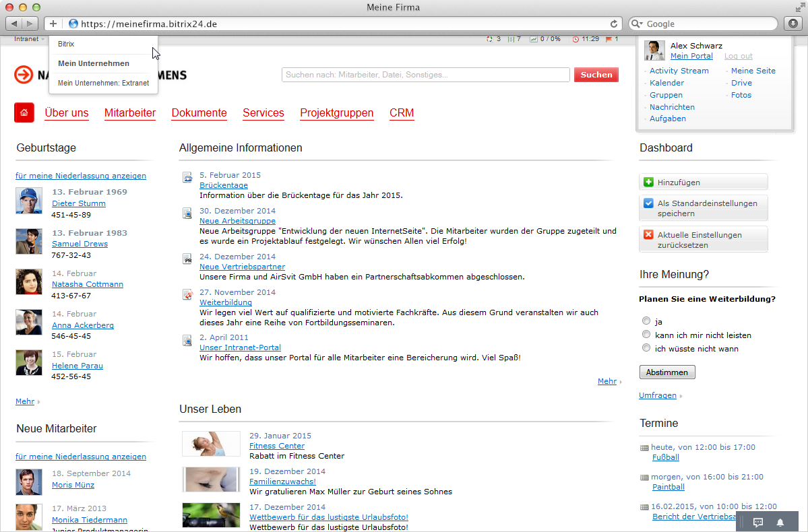Click the Log out link
Screen dimensions: 808x532
coord(738,56)
